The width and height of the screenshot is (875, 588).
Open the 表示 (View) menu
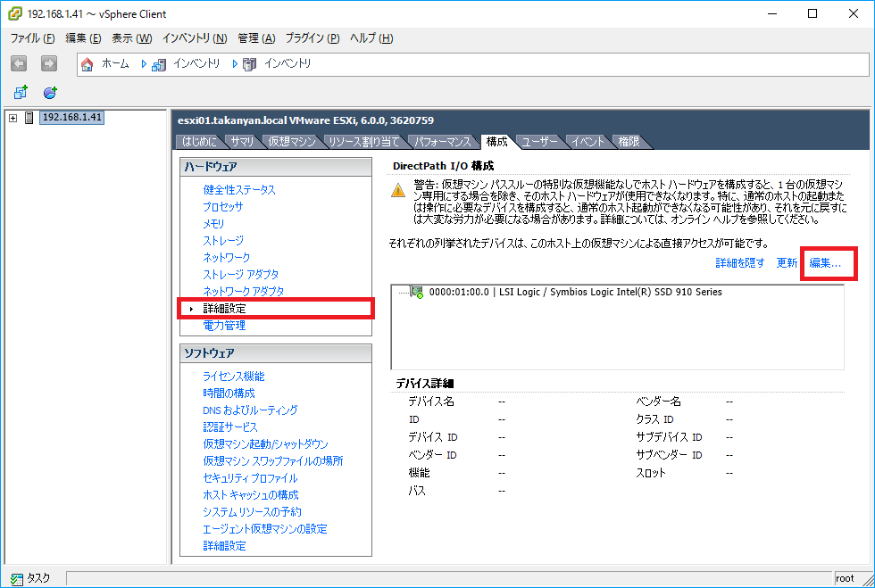pos(132,38)
